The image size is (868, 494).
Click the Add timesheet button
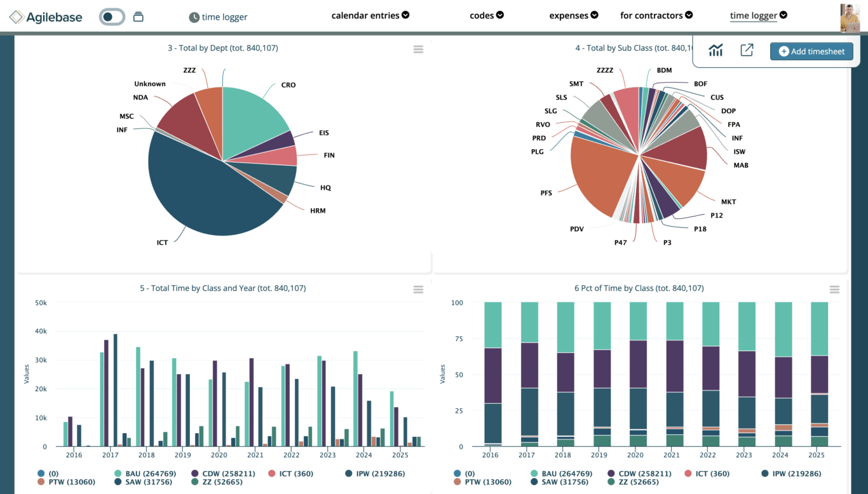tap(811, 51)
